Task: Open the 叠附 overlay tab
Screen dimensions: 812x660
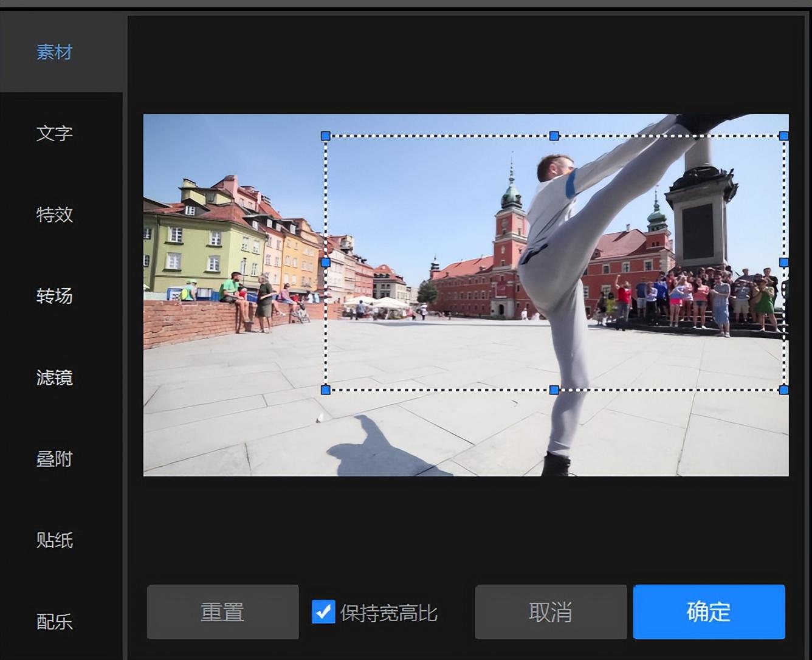Action: [55, 459]
